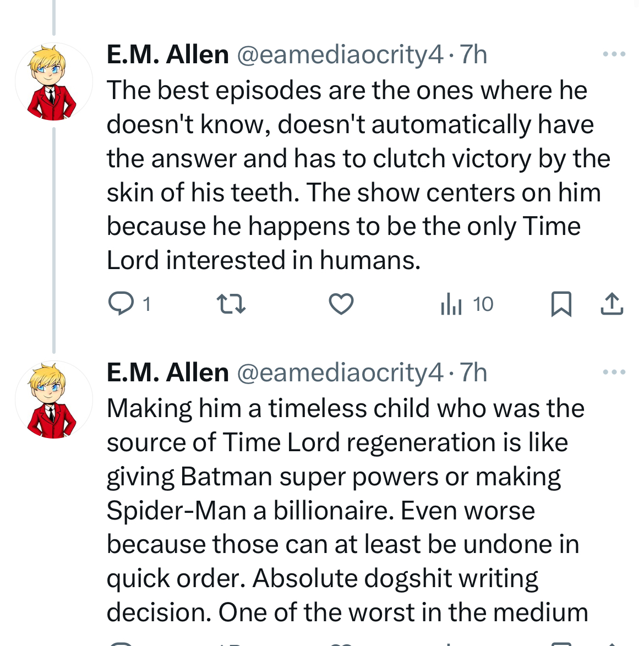Open the 7h timestamp of second tweet
This screenshot has width=644, height=646.
point(473,373)
